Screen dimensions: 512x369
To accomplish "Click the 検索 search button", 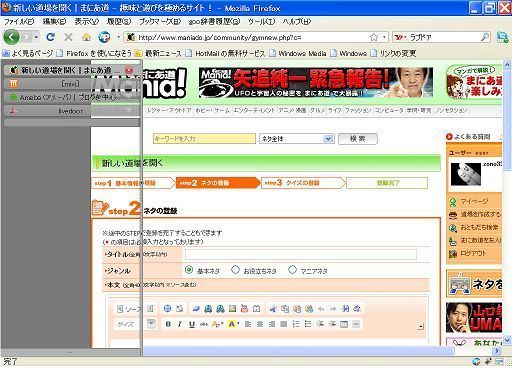I will click(x=358, y=139).
